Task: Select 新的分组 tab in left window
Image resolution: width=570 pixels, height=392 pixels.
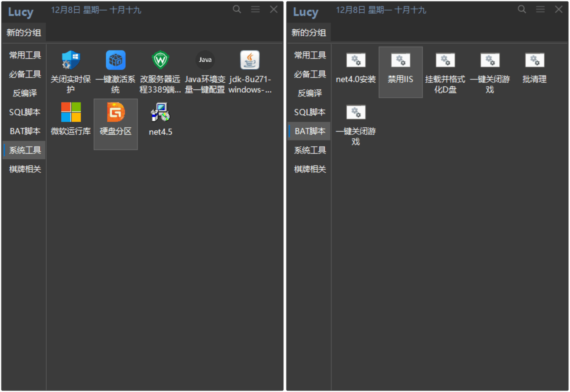Action: tap(24, 33)
